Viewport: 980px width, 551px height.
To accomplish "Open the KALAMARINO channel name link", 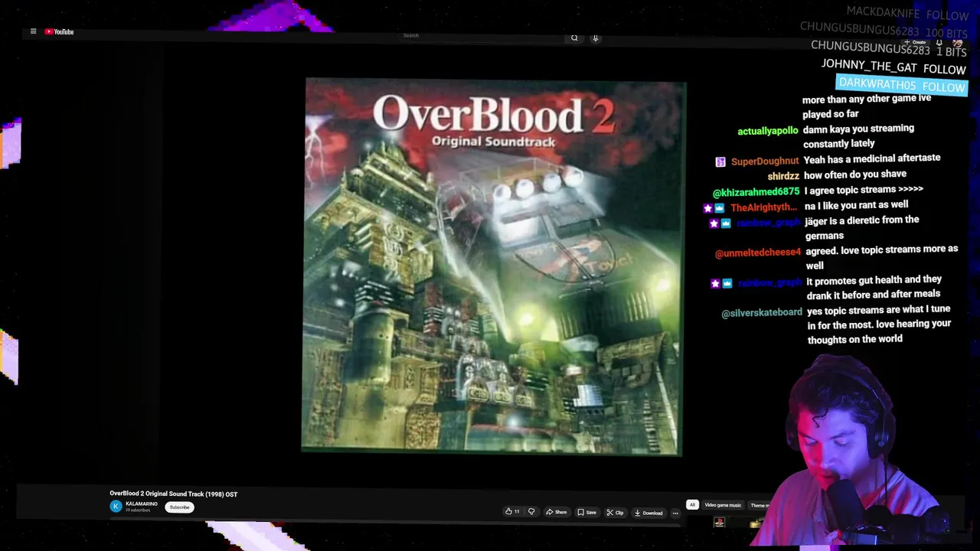I will pyautogui.click(x=142, y=504).
